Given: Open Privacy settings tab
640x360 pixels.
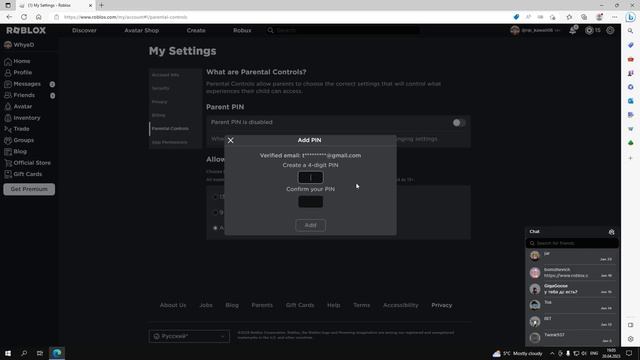Looking at the screenshot, I should click(x=160, y=102).
